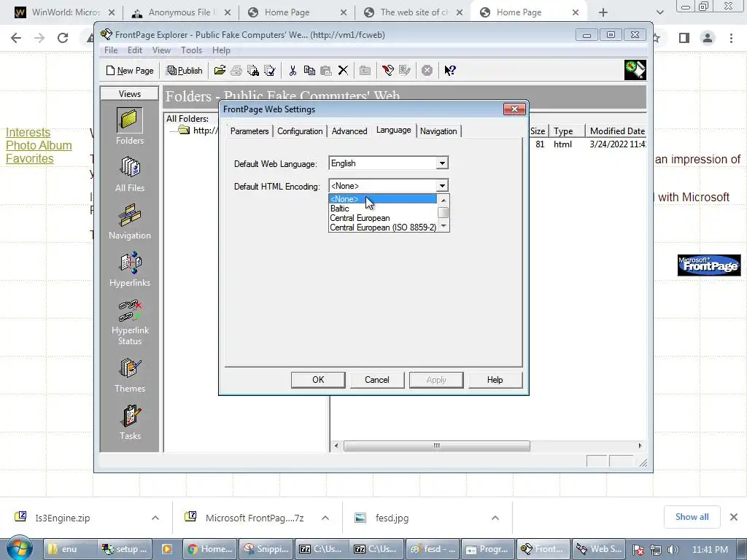Open the Edit menu
747x560 pixels.
pos(135,50)
